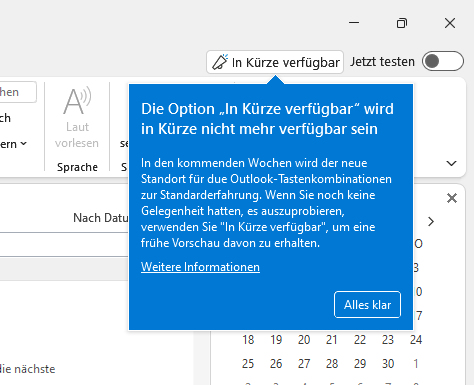Viewport: 474px width, 385px height.
Task: Select day 19 in the calendar
Action: (x=276, y=340)
